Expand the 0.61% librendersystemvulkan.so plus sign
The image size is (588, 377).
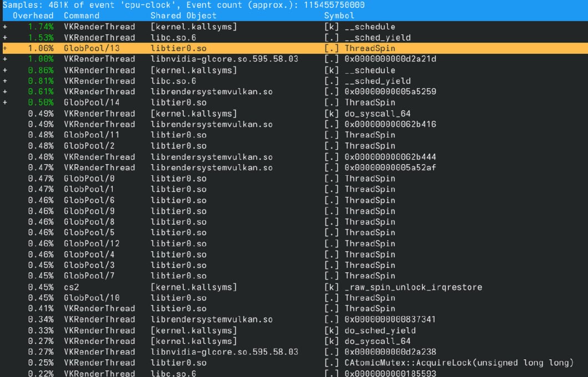(5, 91)
